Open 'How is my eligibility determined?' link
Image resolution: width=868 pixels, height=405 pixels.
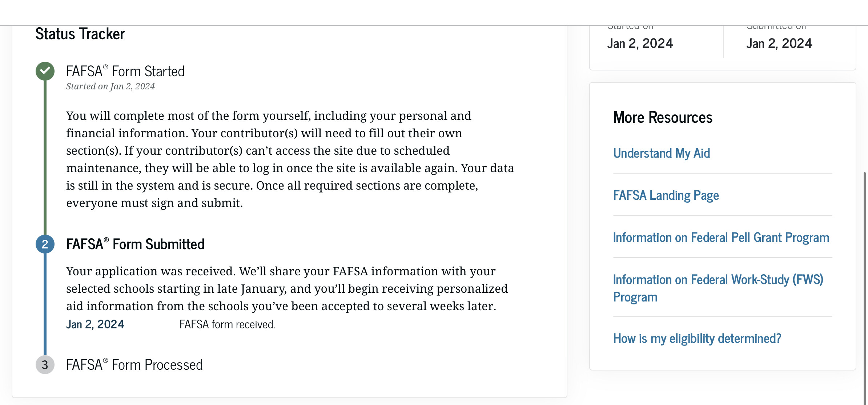coord(697,339)
